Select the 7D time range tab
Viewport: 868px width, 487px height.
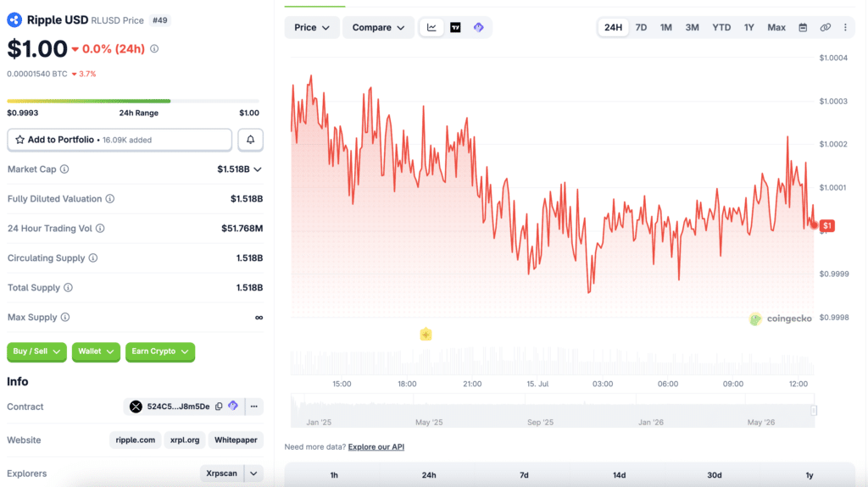(x=641, y=27)
